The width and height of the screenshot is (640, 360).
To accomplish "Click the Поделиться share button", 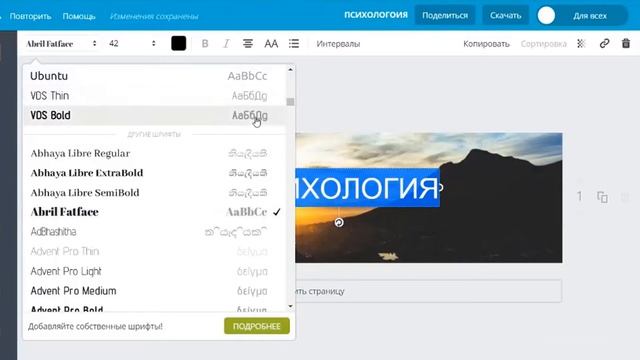I will tap(445, 16).
